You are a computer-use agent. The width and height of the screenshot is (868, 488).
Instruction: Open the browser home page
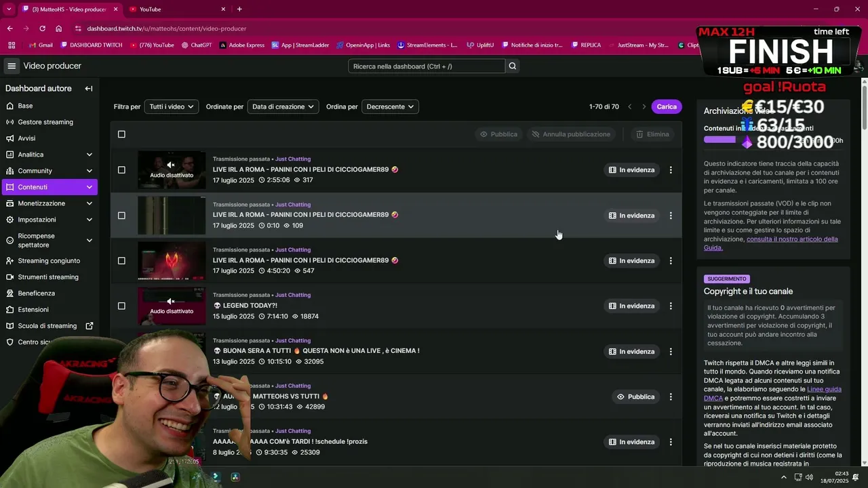pos(59,28)
